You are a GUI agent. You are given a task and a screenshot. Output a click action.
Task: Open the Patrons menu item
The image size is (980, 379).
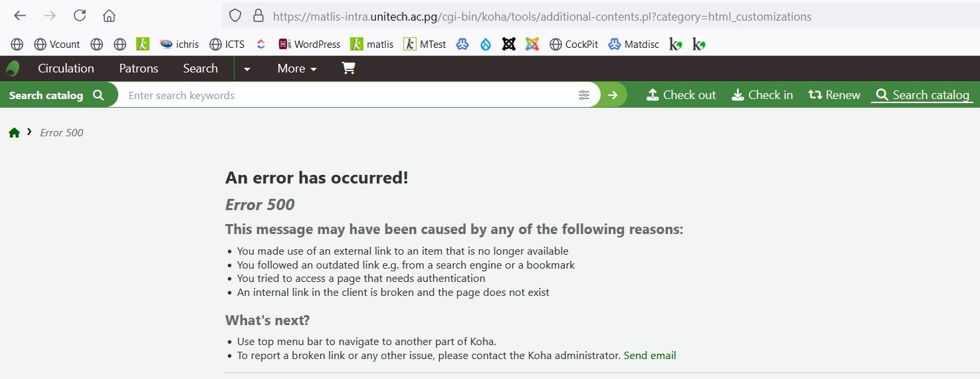[138, 68]
